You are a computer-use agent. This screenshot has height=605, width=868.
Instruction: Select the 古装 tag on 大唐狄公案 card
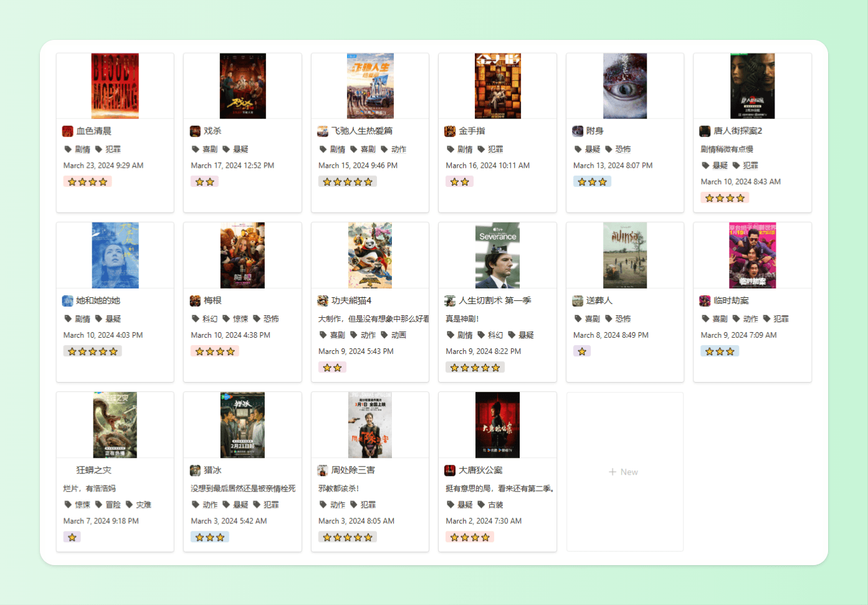pos(490,505)
